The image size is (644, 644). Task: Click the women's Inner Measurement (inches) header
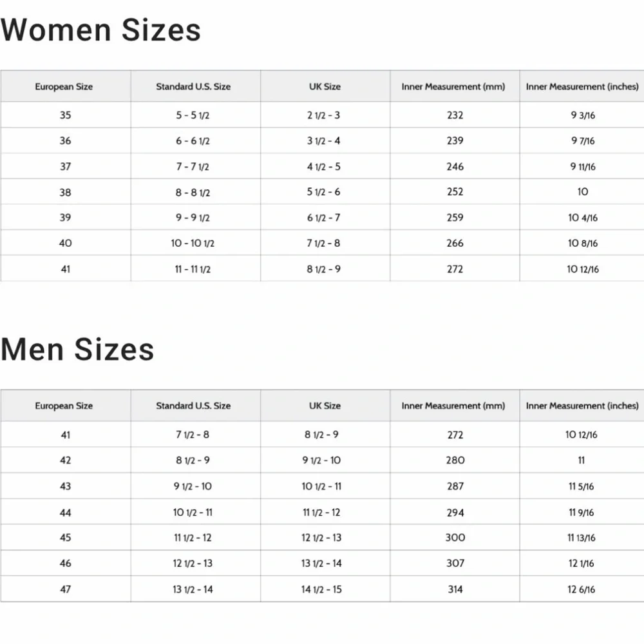coord(582,86)
